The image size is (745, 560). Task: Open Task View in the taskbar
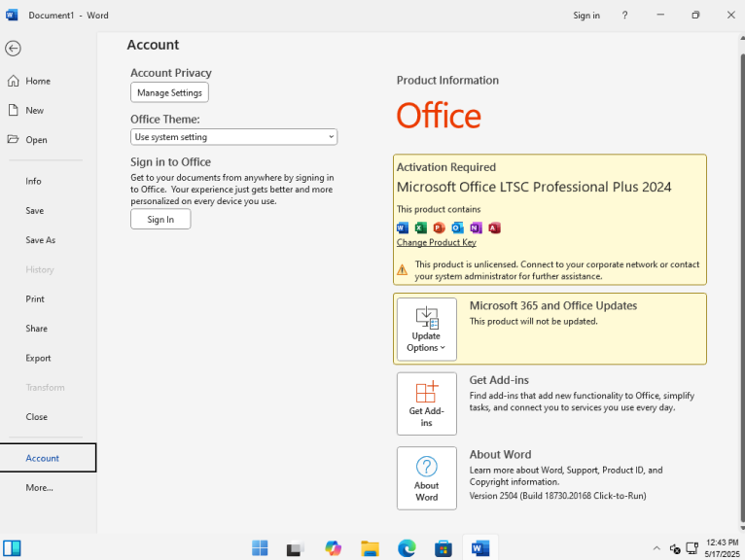pyautogui.click(x=296, y=549)
